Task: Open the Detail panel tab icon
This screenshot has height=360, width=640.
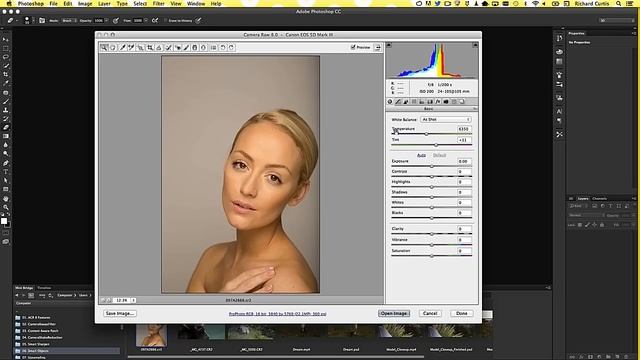Action: pyautogui.click(x=406, y=102)
